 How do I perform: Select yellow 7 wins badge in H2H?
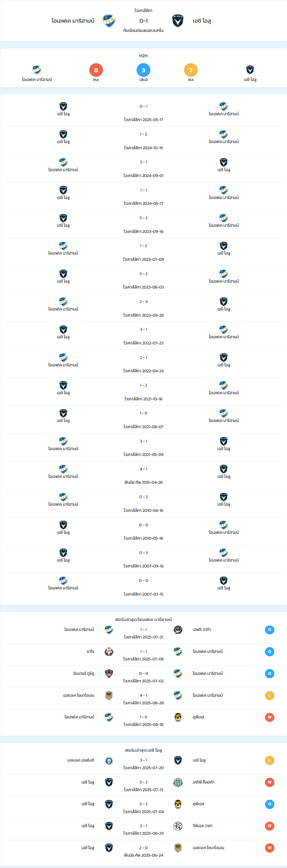tap(191, 70)
